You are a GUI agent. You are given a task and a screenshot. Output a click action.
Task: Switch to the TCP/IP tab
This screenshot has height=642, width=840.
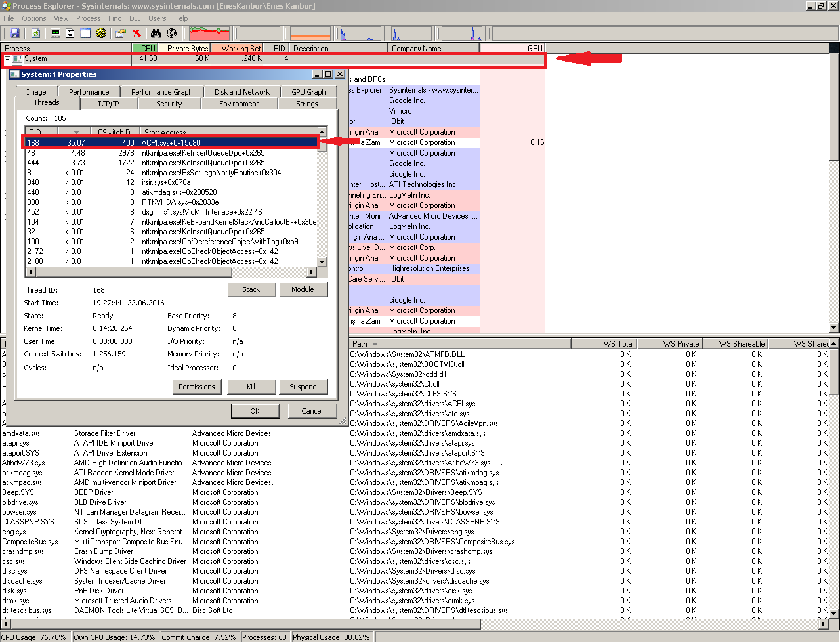tap(108, 104)
